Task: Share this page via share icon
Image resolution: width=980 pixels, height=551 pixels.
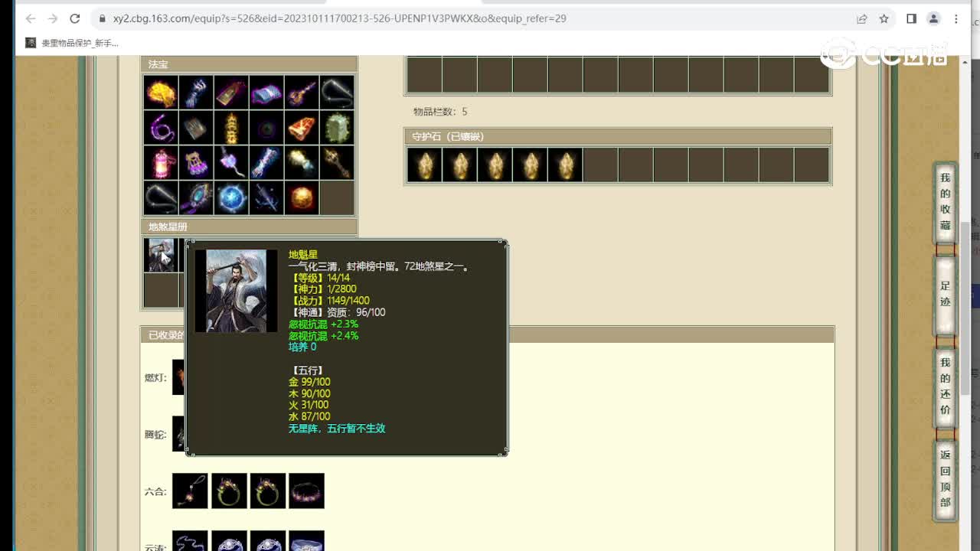Action: [862, 18]
